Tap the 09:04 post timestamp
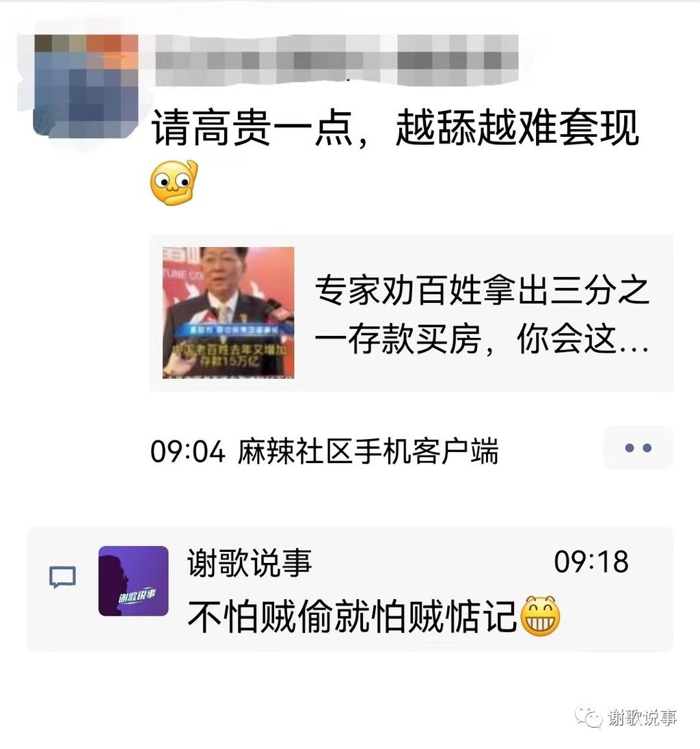 [x=187, y=451]
